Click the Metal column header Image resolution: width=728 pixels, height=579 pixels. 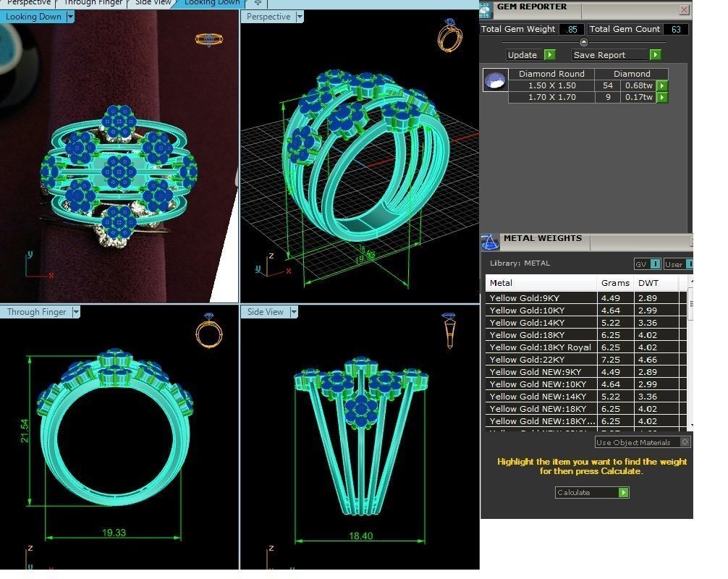click(541, 283)
